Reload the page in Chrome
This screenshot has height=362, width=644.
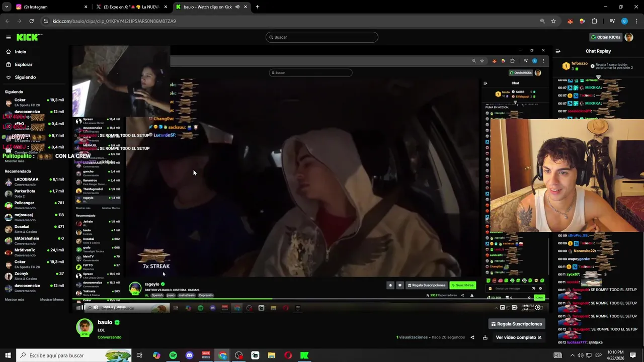(31, 21)
